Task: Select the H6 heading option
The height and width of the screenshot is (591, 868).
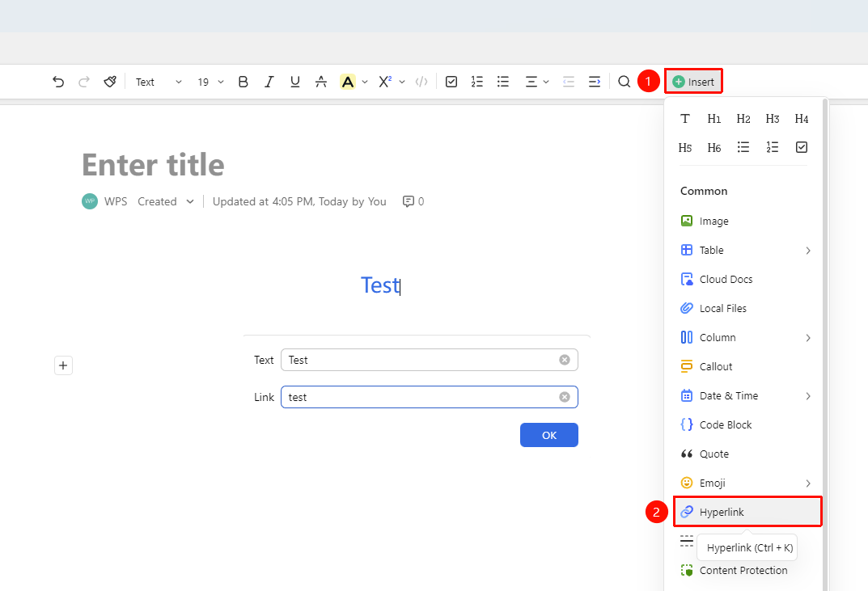Action: click(714, 147)
